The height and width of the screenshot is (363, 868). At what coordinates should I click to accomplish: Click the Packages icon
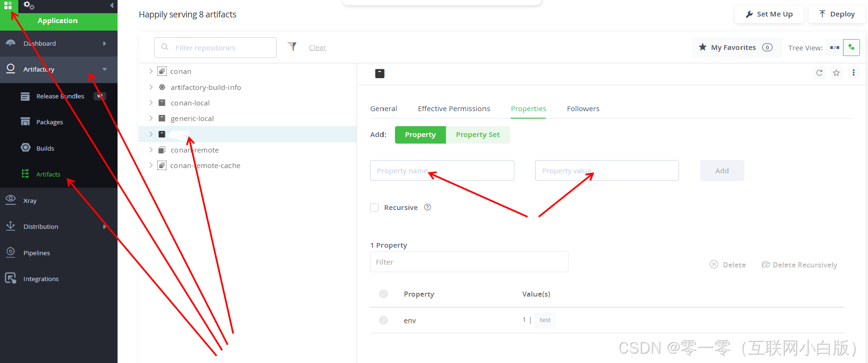point(25,121)
